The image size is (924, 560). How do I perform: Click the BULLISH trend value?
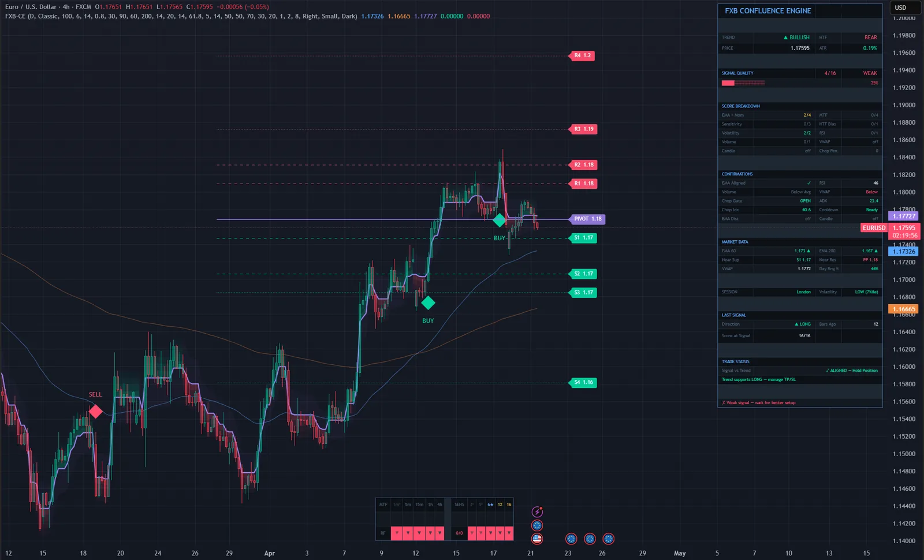pos(796,38)
